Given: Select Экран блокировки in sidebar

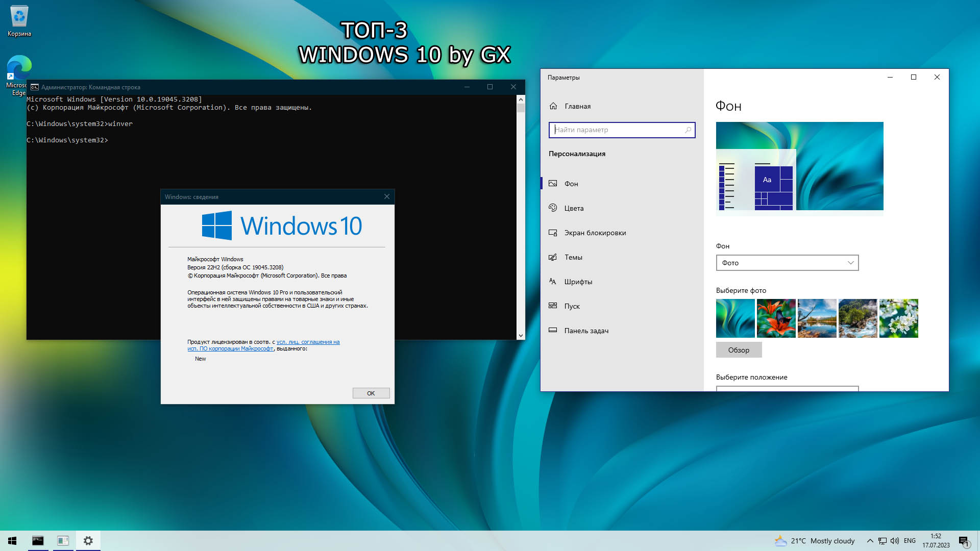Looking at the screenshot, I should tap(595, 233).
